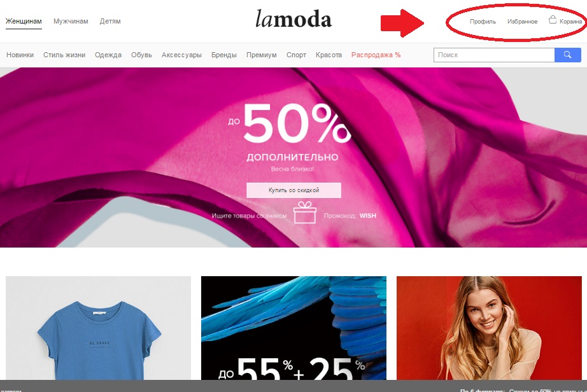Open the Распродажа % sale link
The height and width of the screenshot is (392, 587).
(x=376, y=55)
